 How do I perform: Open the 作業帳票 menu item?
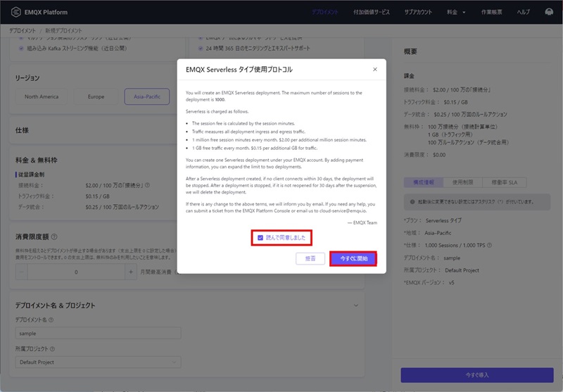[x=491, y=12]
